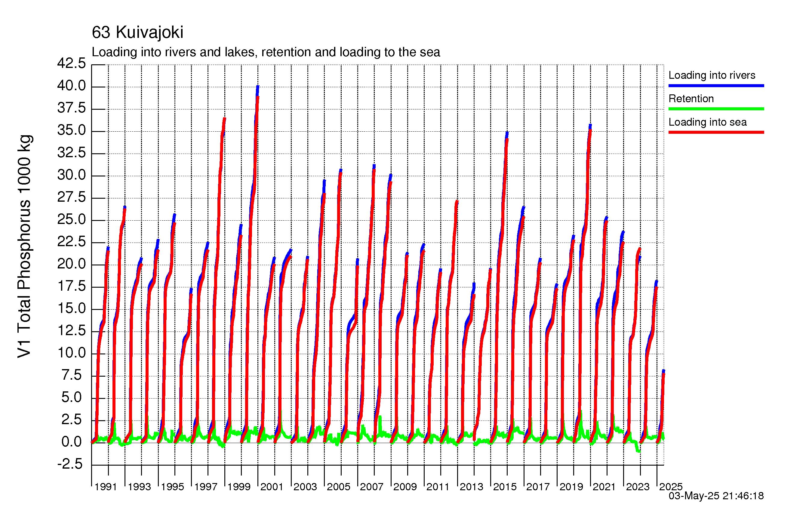Click the timestamp '03-May-25 21:46:18'

tap(716, 496)
